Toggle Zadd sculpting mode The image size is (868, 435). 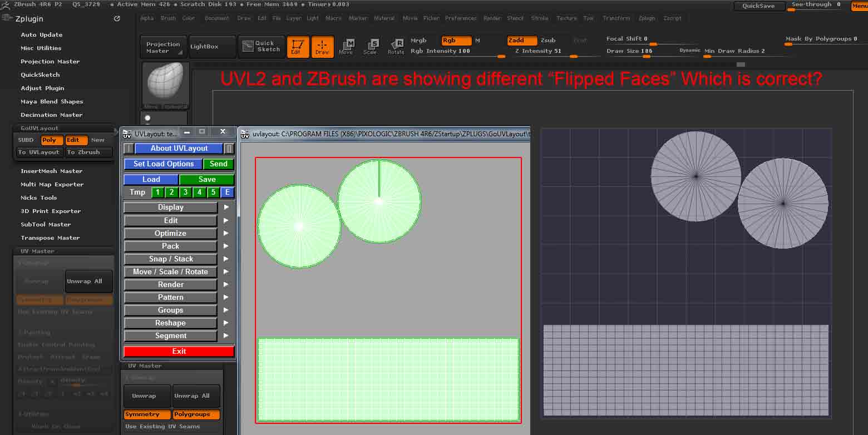521,40
